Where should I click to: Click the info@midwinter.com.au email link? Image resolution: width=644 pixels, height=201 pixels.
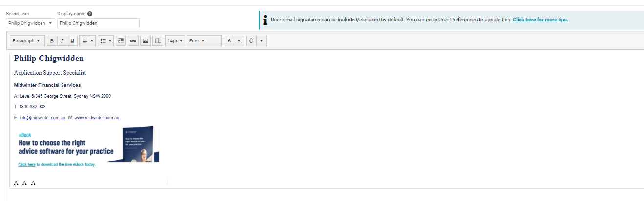[x=42, y=118]
